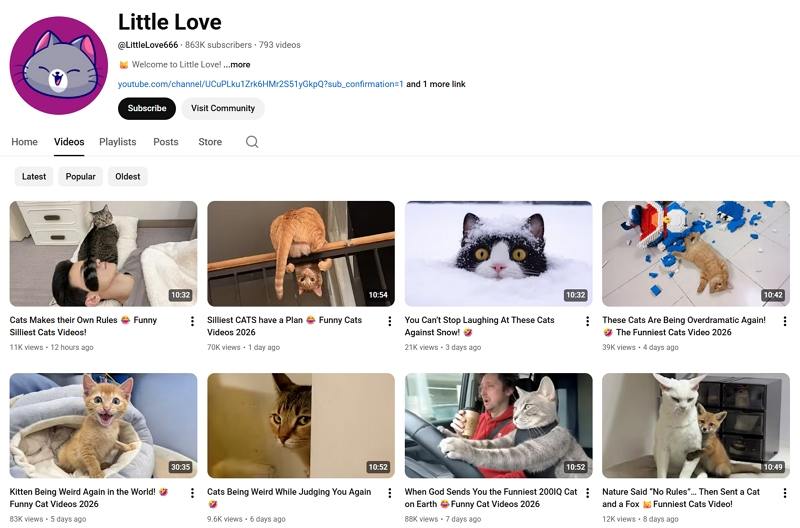The height and width of the screenshot is (528, 800).
Task: Click the '863K subscribers' text
Action: (218, 45)
